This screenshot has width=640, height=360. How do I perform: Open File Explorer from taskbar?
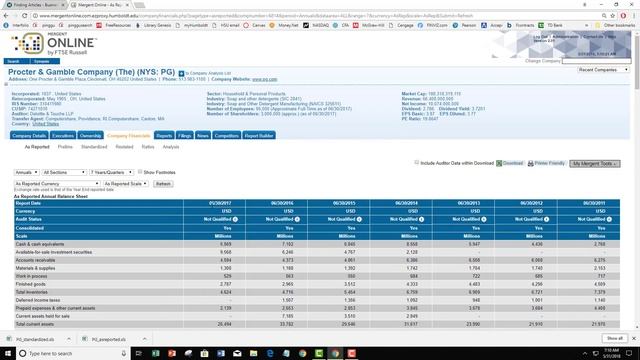[253, 353]
